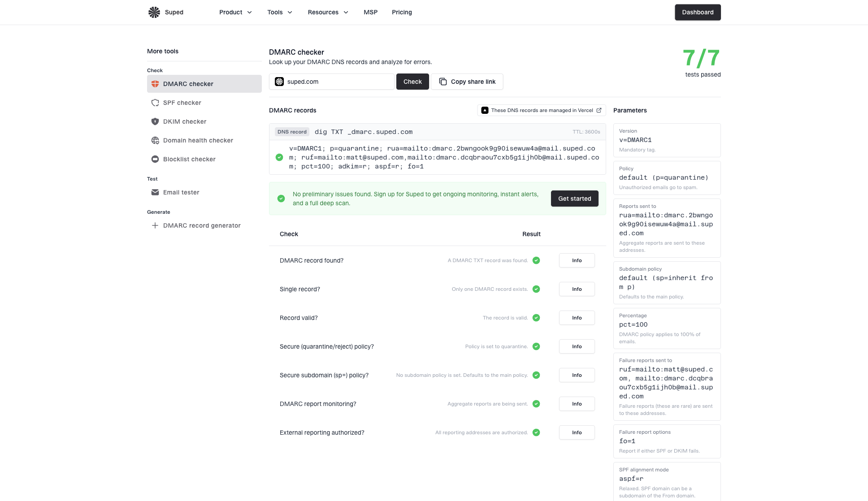The height and width of the screenshot is (501, 868).
Task: Click the DMARC checker shield icon in sidebar
Action: (x=155, y=84)
